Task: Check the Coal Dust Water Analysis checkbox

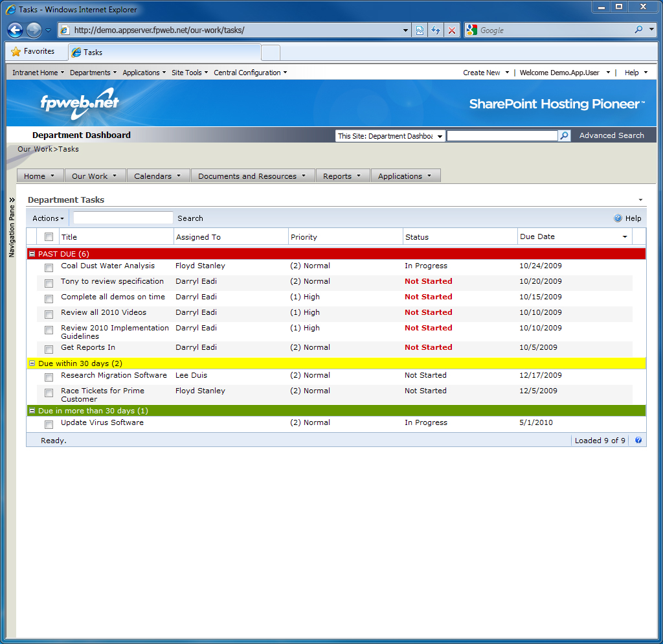Action: point(49,268)
